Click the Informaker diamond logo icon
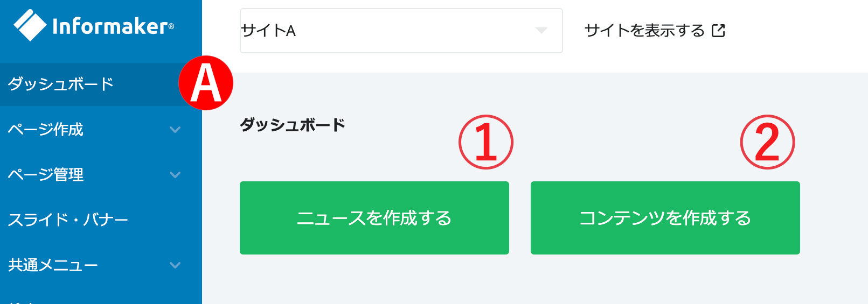This screenshot has height=304, width=868. click(x=30, y=25)
